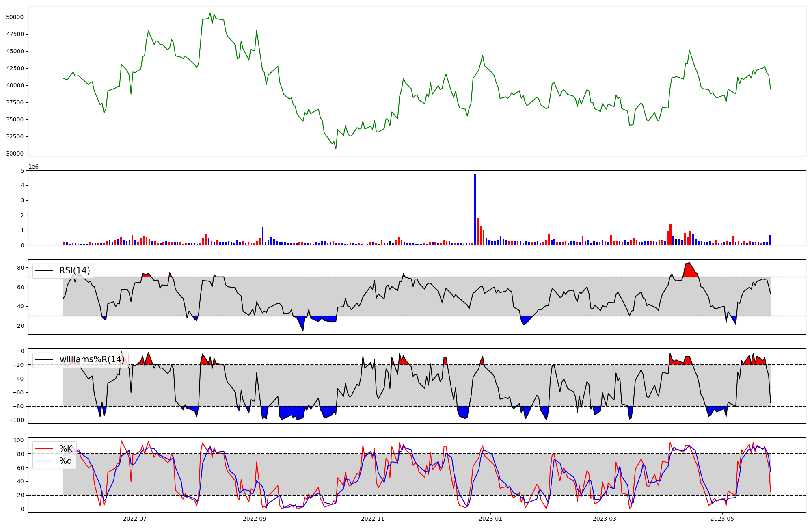The image size is (812, 528).
Task: Click the williams%R(14) legend label
Action: click(x=92, y=359)
